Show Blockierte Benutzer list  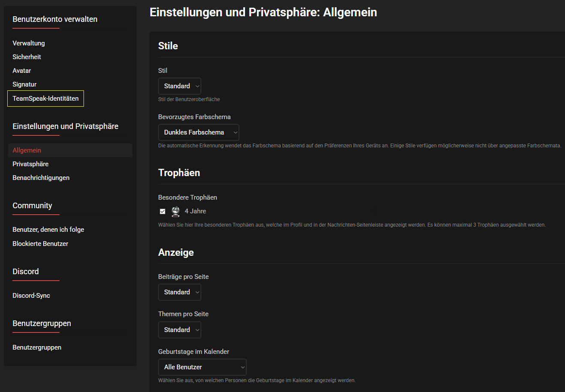coord(40,244)
